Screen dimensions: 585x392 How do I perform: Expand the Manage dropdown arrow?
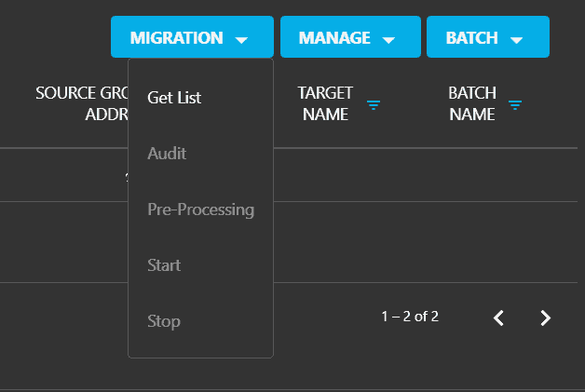389,39
